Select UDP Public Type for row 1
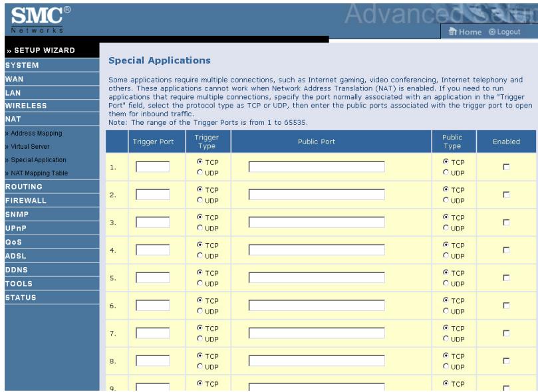The height and width of the screenshot is (392, 538). pyautogui.click(x=446, y=172)
